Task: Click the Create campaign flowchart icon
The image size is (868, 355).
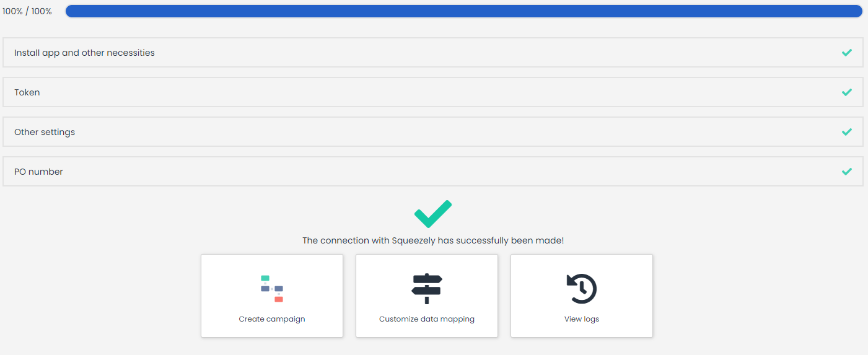Action: pos(272,289)
